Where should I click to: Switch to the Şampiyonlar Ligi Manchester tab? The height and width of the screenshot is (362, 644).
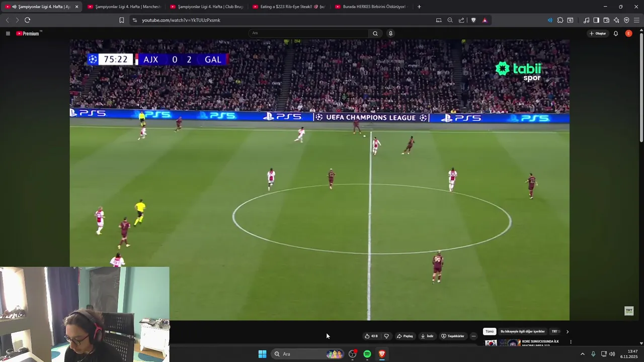(x=124, y=7)
